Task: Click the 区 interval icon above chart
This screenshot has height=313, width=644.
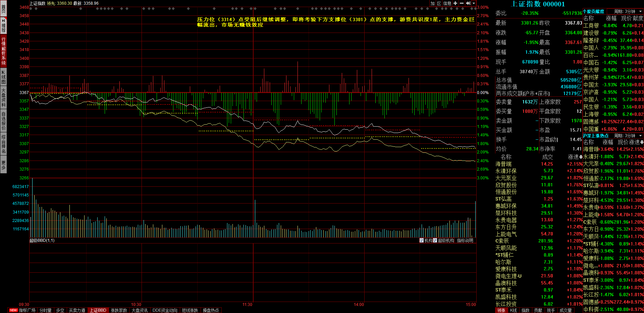Action: (439, 3)
